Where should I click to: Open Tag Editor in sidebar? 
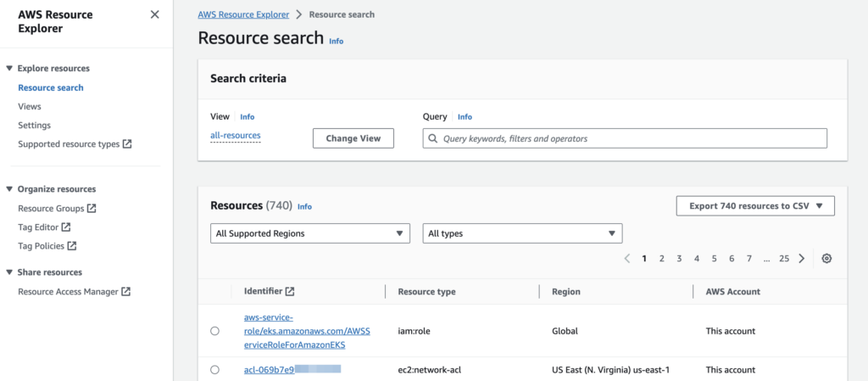click(x=38, y=227)
